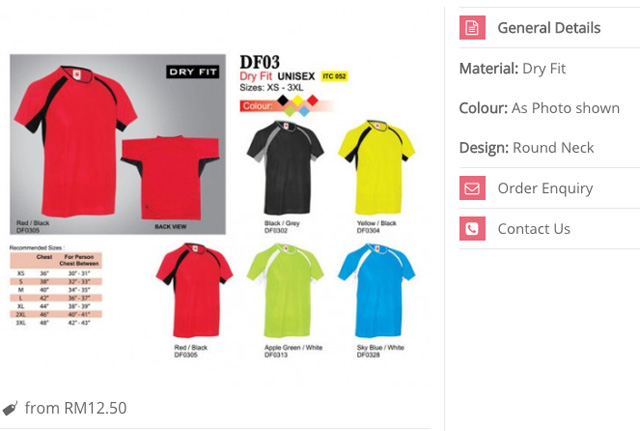The image size is (640, 431).
Task: Click the Apple Green / White DF0313 shirt
Action: click(x=285, y=291)
